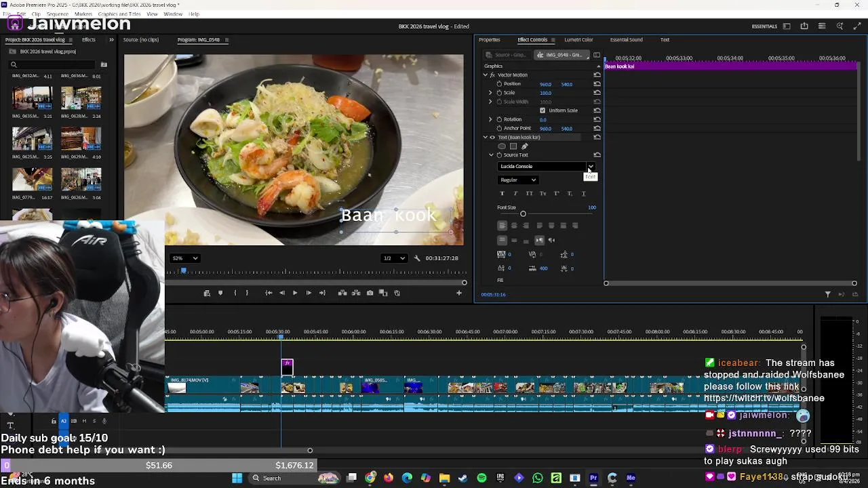Open the Sequence menu
The image size is (868, 488).
coord(57,14)
